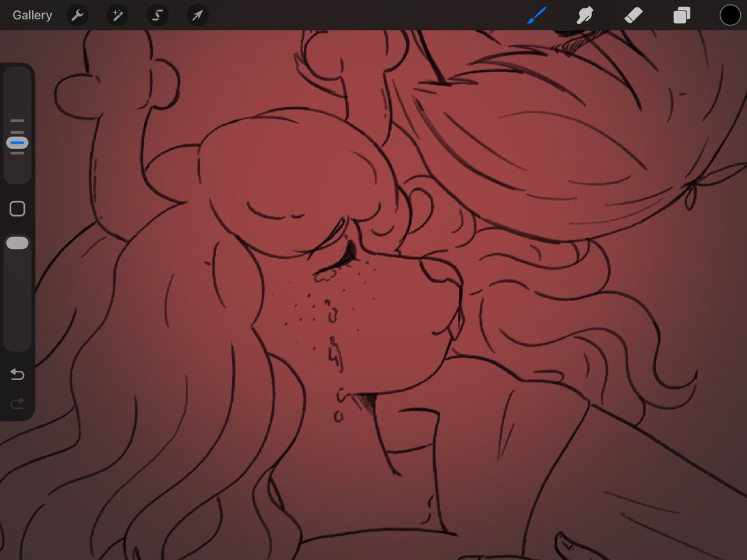Select the Eraser tool
This screenshot has width=747, height=560.
tap(634, 15)
